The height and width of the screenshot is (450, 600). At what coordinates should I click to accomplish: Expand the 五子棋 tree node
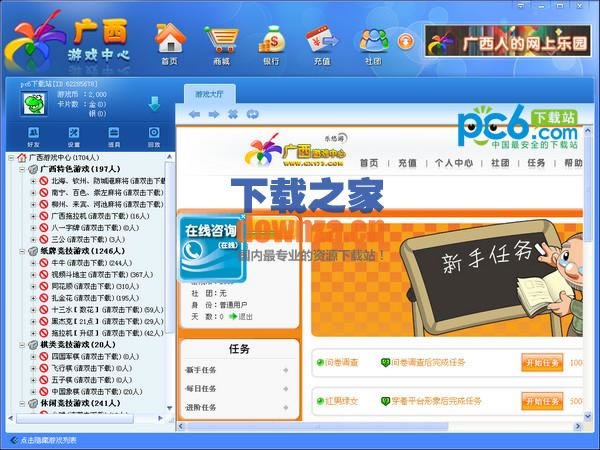pos(33,380)
